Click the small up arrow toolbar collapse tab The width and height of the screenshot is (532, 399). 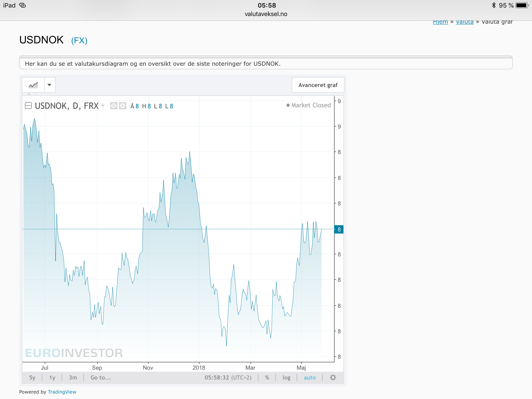(x=29, y=94)
